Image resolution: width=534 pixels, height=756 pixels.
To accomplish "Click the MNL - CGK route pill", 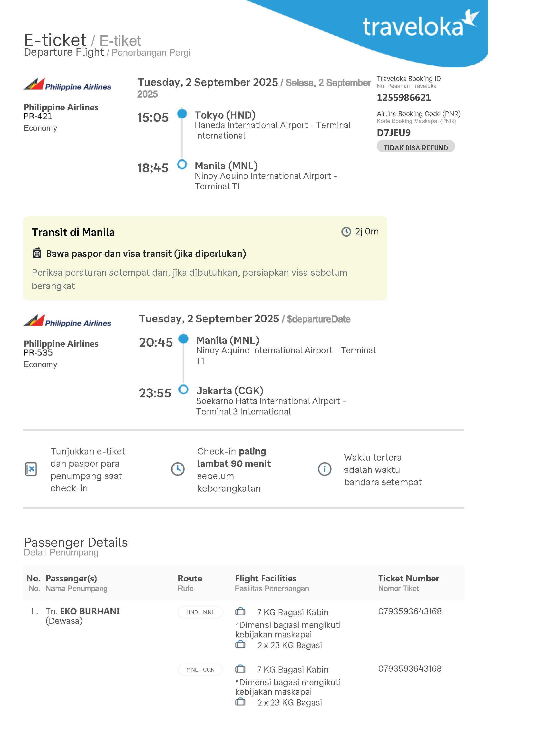I will 200,670.
